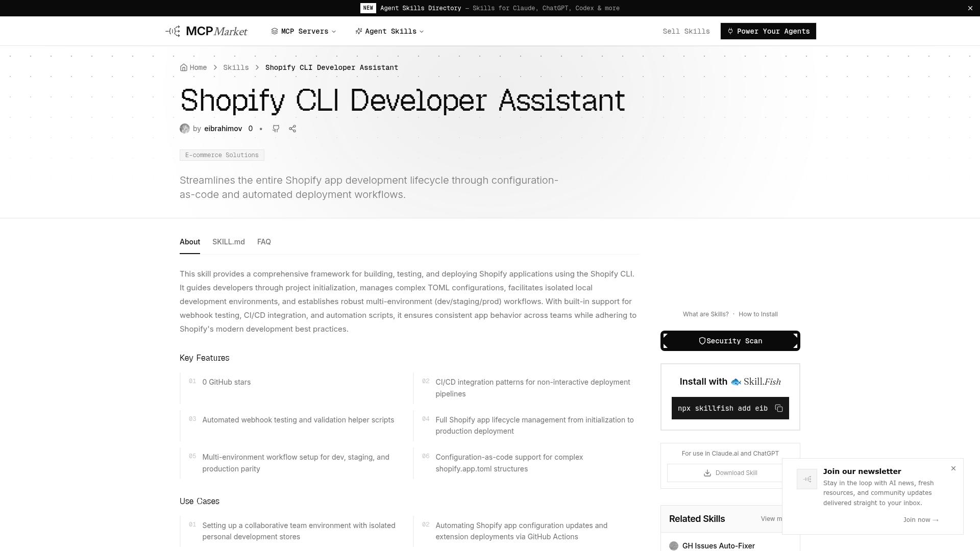980x551 pixels.
Task: Click the Skill.Fish fish logo
Action: pyautogui.click(x=736, y=382)
